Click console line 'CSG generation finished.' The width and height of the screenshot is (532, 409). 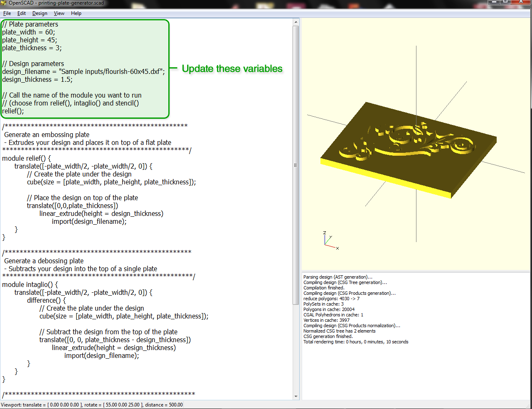point(328,336)
